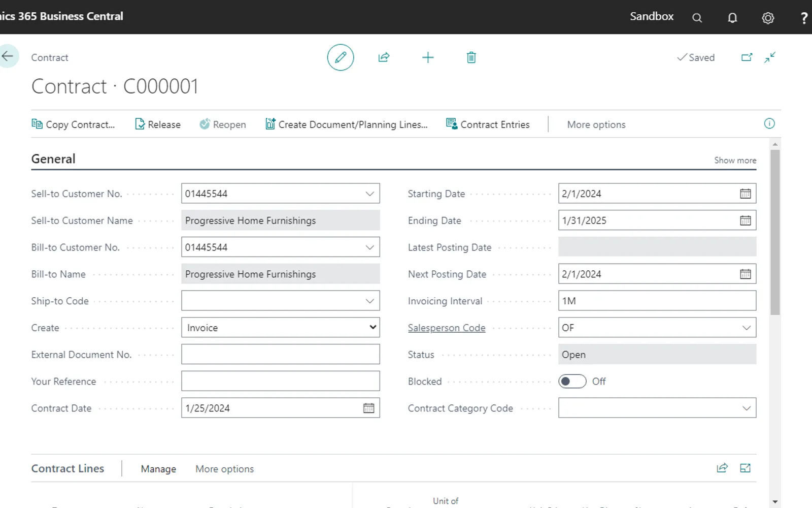Viewport: 812px width, 508px height.
Task: Click Create Document/Planning Lines...
Action: (x=347, y=124)
